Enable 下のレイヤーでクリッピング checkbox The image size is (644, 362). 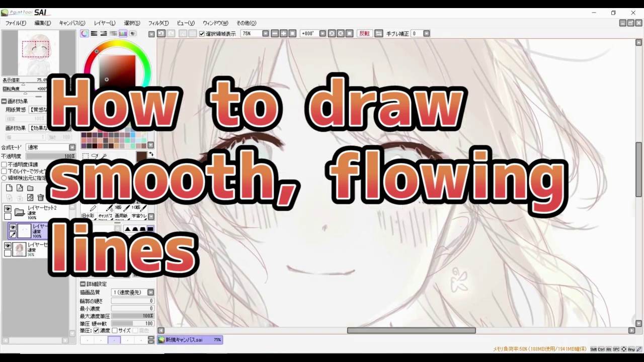pyautogui.click(x=4, y=171)
